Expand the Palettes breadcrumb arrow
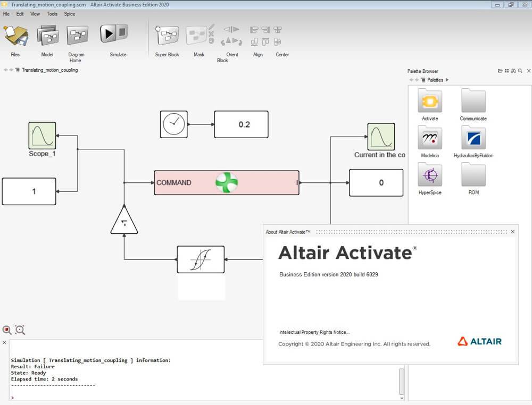 pyautogui.click(x=447, y=80)
